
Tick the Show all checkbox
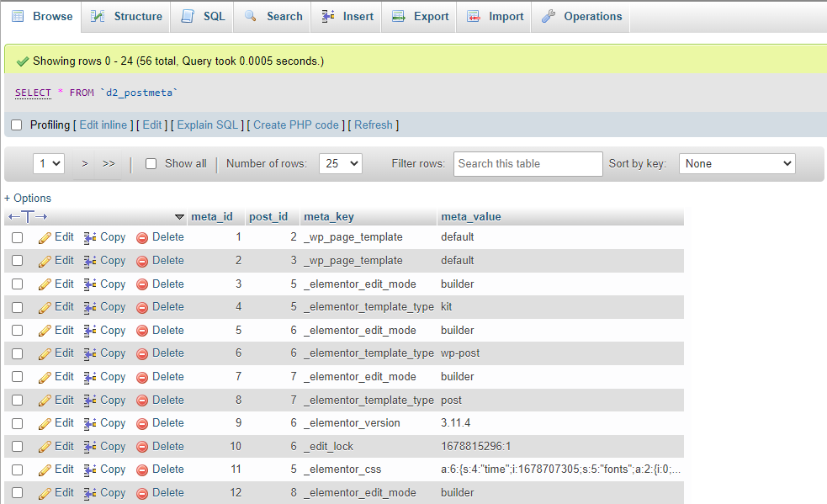(x=151, y=163)
